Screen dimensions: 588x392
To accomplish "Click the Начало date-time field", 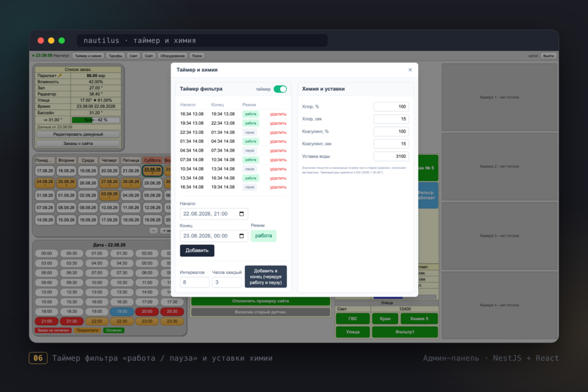I will (214, 214).
